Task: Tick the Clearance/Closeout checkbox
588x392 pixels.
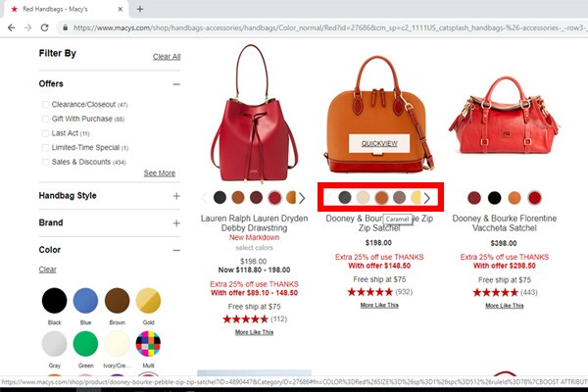Action: tap(45, 105)
